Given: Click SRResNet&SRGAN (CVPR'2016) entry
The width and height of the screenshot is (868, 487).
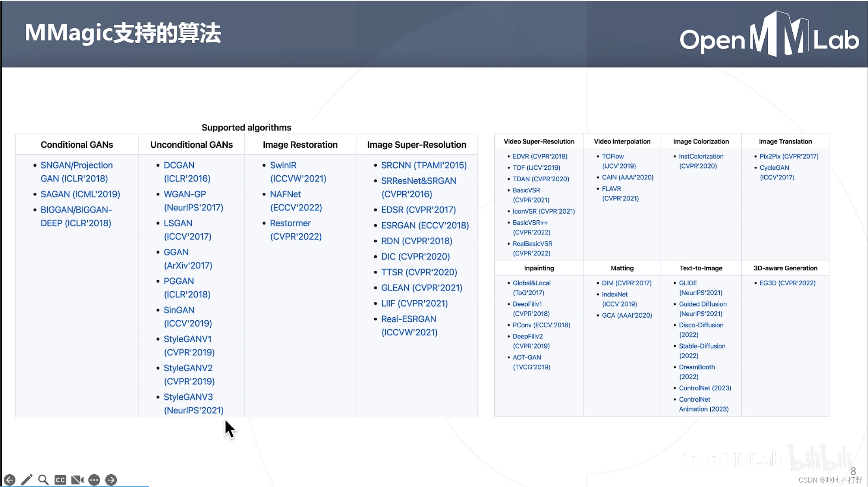Looking at the screenshot, I should 418,188.
